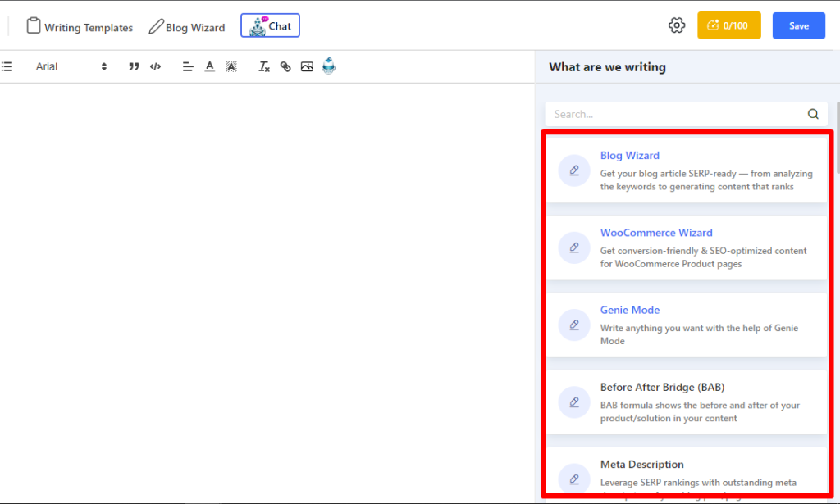Click the Blog Wizard description text
Viewport: 840px width, 504px height.
point(706,179)
